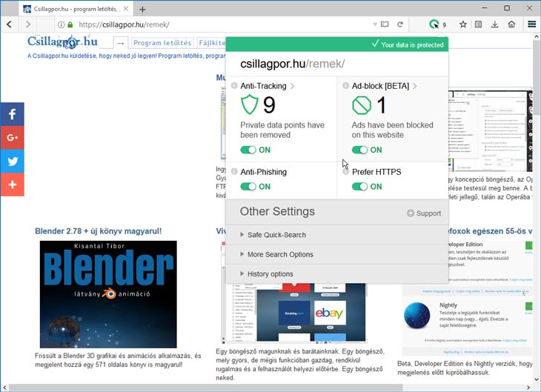
Task: Open the Program letöltés menu item
Action: click(162, 43)
